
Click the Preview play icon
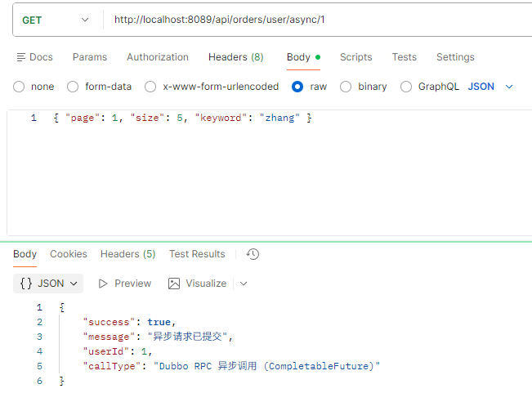point(103,284)
